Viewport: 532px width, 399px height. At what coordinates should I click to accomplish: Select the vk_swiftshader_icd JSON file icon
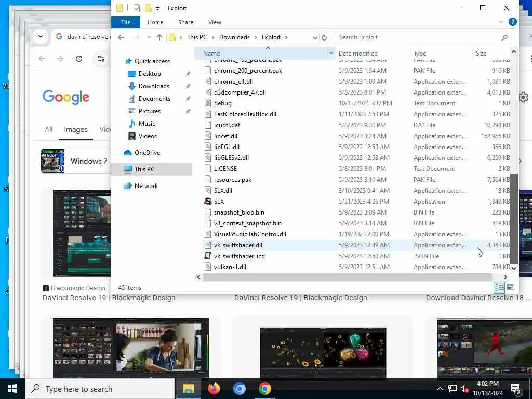pyautogui.click(x=208, y=256)
